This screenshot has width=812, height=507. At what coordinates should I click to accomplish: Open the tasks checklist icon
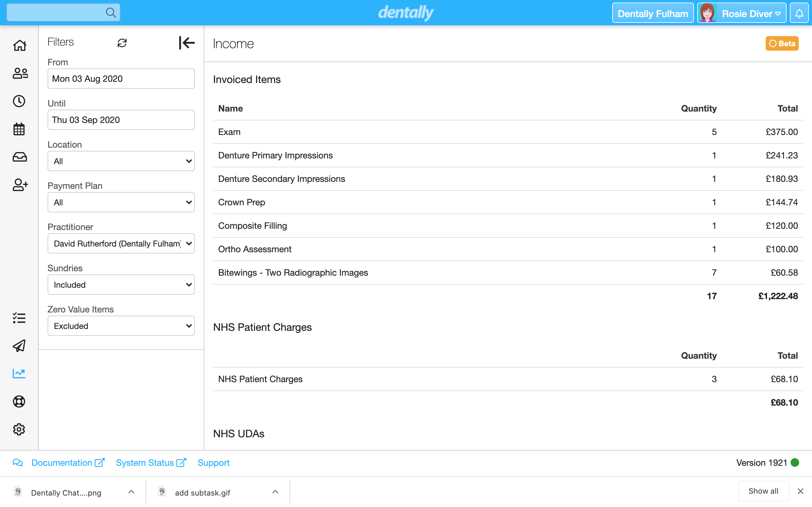pyautogui.click(x=19, y=318)
